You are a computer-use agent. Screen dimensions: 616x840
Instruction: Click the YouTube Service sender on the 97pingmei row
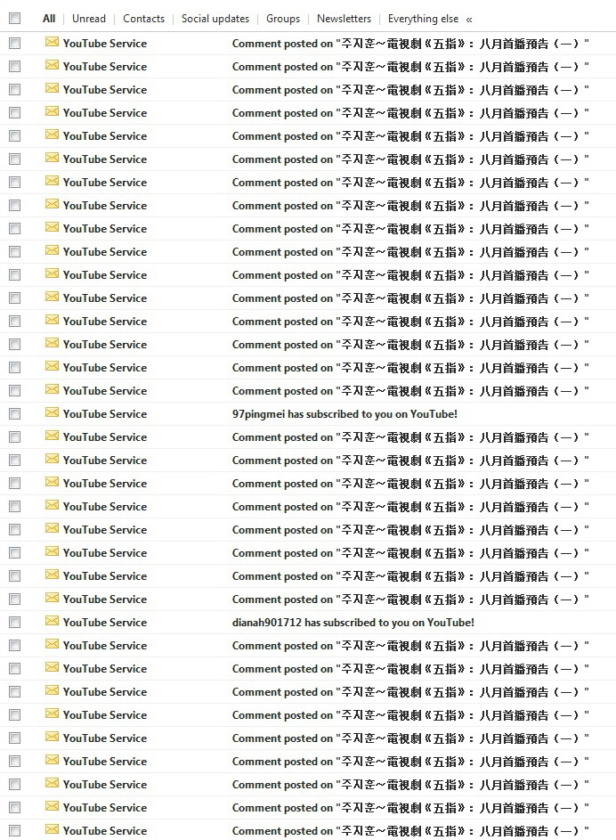click(105, 414)
